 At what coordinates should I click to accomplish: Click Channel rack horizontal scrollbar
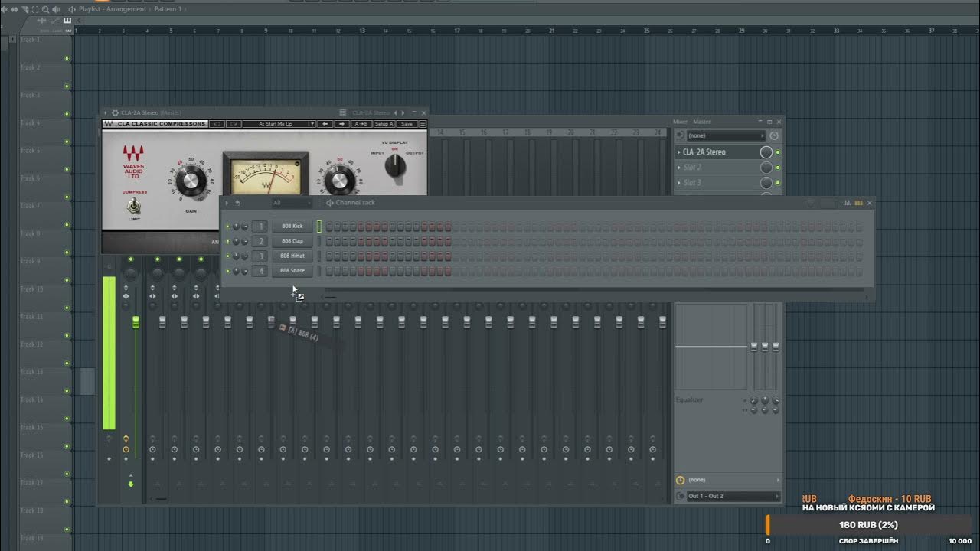click(330, 296)
